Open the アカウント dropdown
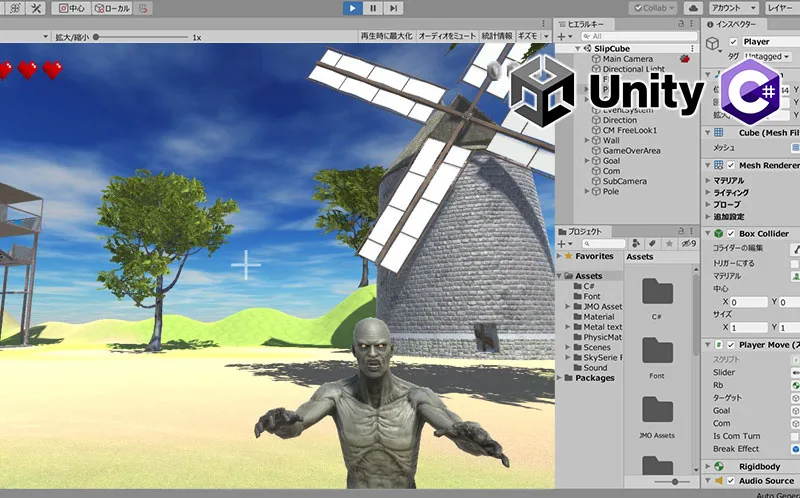800x498 pixels. 733,8
